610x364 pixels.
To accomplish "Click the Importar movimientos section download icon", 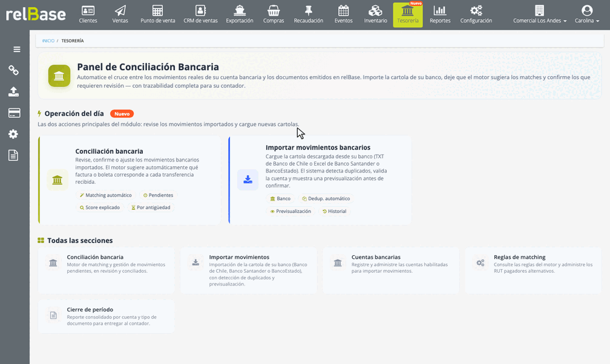I will pyautogui.click(x=195, y=263).
